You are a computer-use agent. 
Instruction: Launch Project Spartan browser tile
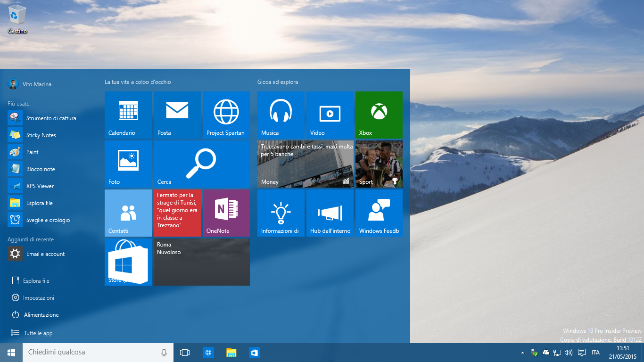(226, 115)
